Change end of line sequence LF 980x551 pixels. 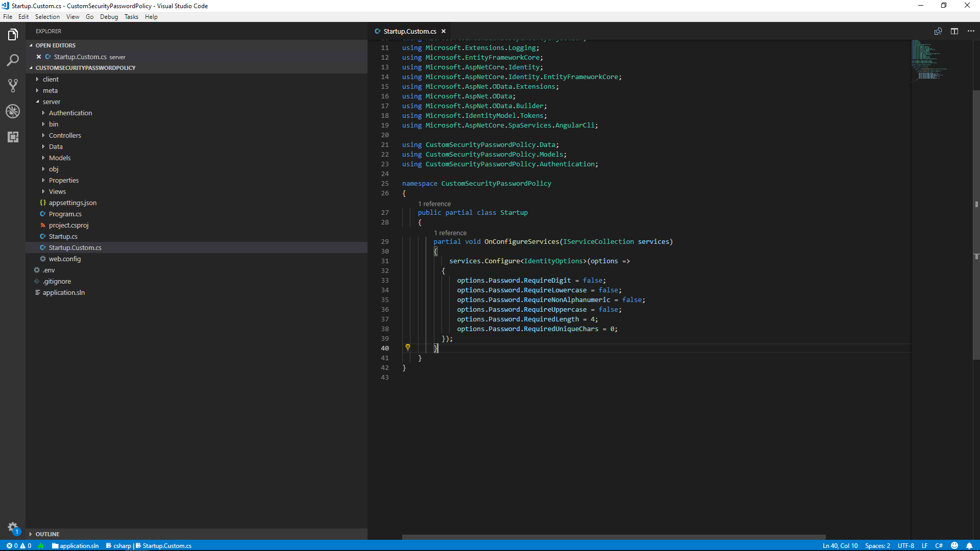[924, 545]
